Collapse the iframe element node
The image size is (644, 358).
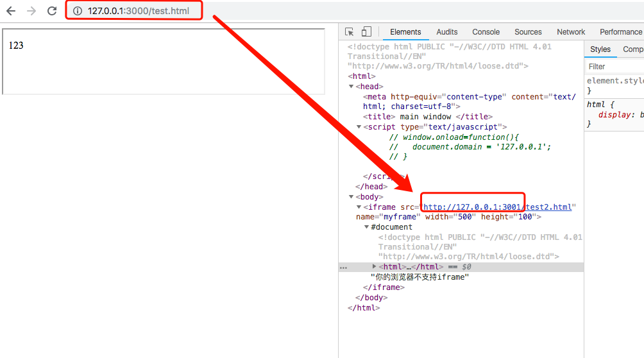pyautogui.click(x=359, y=207)
